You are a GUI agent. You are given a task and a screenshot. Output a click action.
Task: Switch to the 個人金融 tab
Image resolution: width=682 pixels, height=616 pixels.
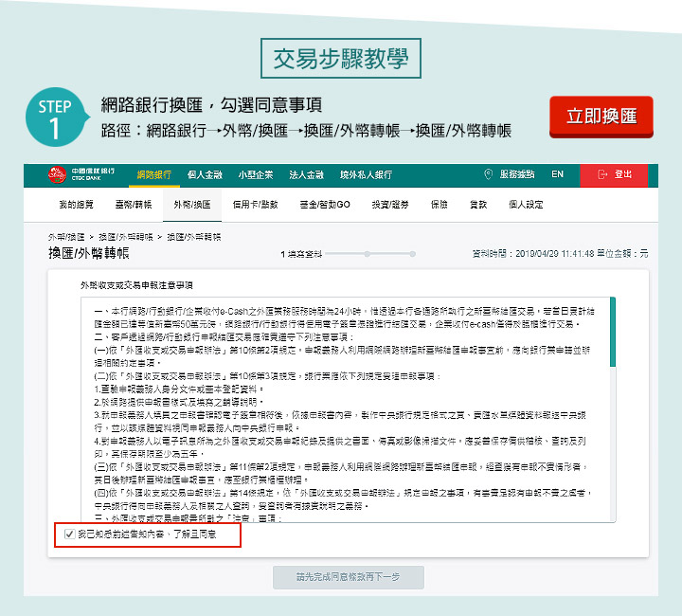tap(205, 174)
